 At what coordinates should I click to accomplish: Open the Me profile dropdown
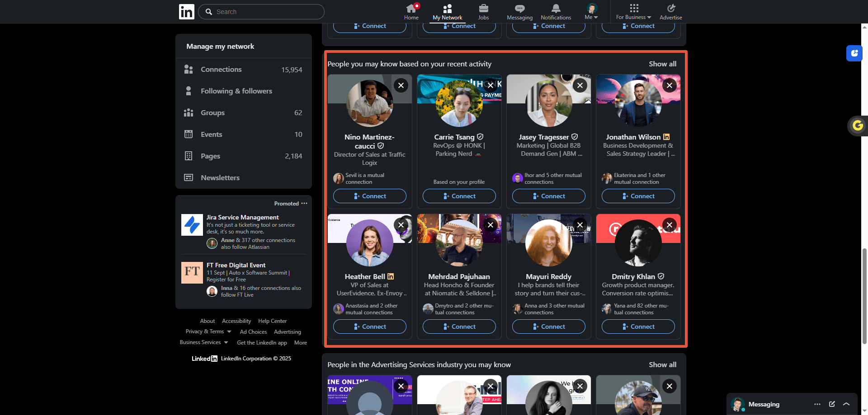[591, 12]
